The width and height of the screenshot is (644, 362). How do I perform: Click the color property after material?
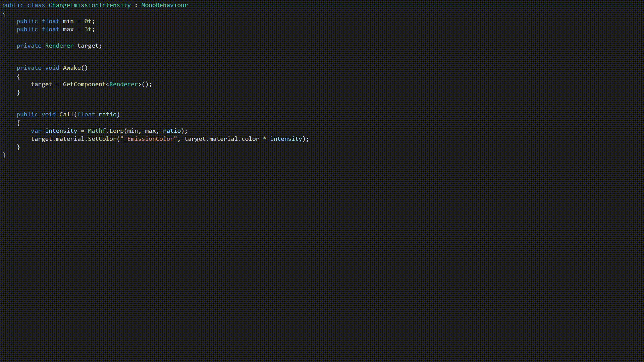250,139
